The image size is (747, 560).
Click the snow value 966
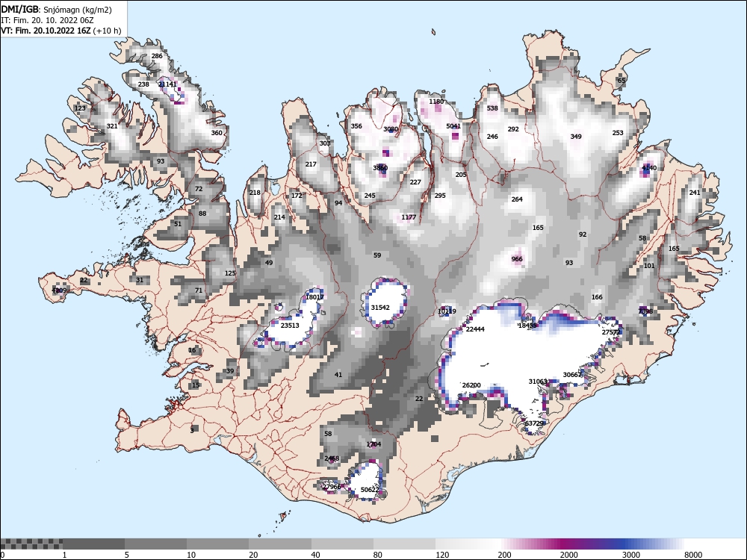click(517, 260)
